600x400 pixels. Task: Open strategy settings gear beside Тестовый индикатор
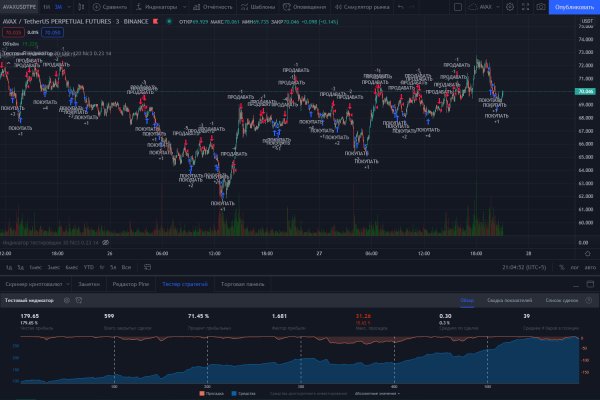[x=66, y=299]
